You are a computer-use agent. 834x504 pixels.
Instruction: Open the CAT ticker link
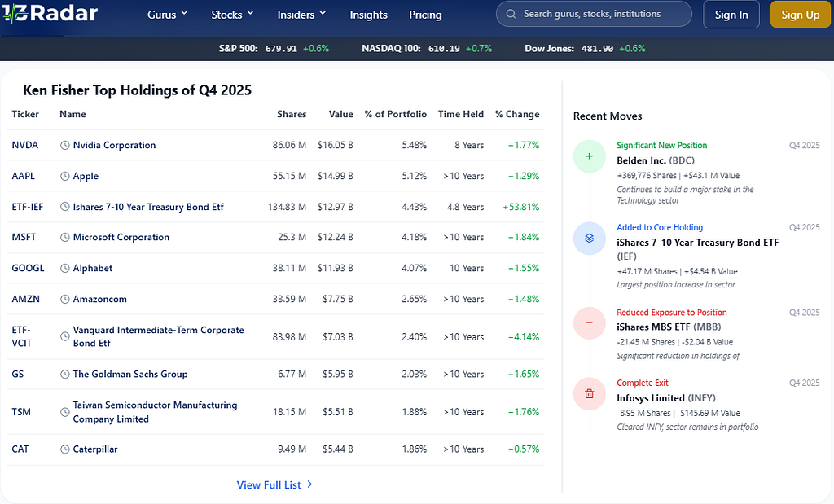click(x=20, y=449)
